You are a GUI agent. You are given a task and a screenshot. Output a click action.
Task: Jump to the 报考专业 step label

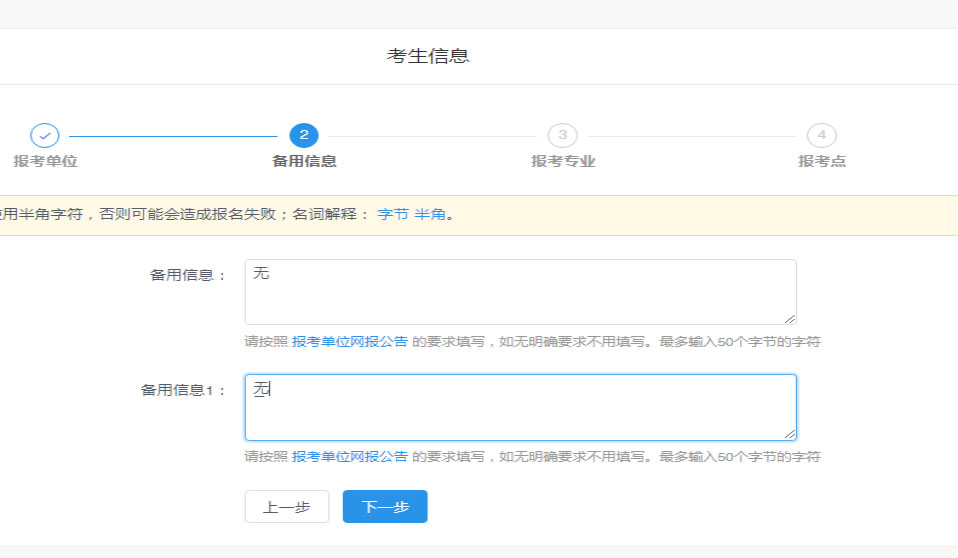pyautogui.click(x=563, y=161)
